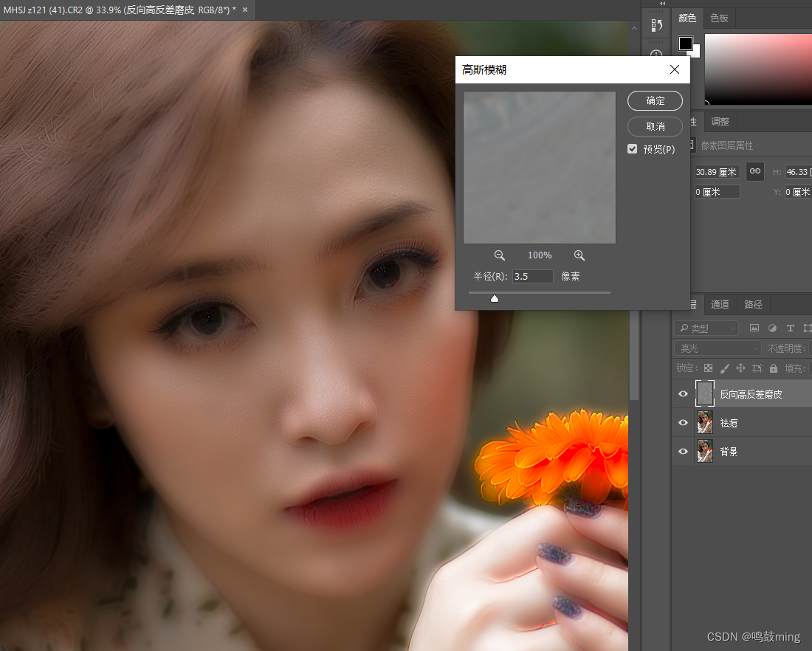This screenshot has height=651, width=812.
Task: Click 确定 to apply Gaussian Blur
Action: coord(655,100)
